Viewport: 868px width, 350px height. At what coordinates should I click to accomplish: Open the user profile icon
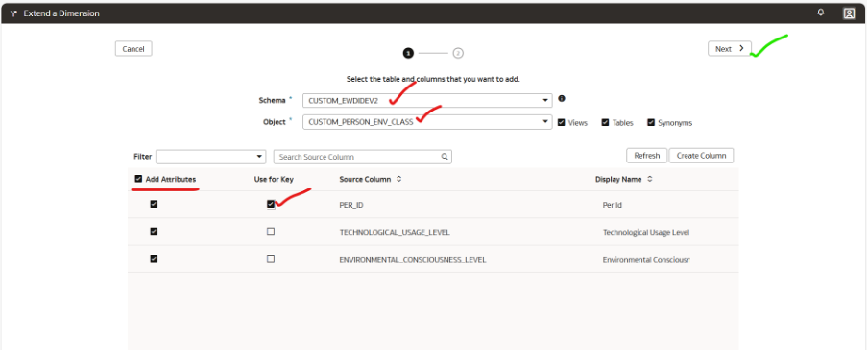click(849, 13)
